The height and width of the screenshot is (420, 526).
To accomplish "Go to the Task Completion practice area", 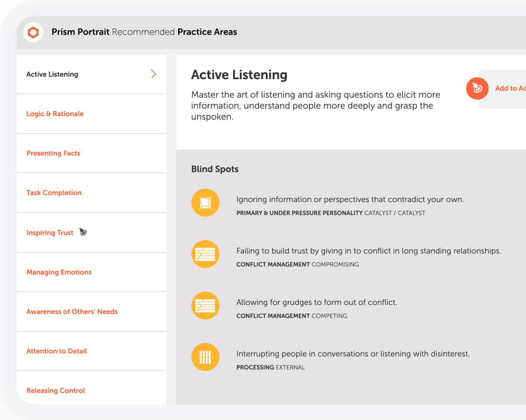I will click(x=54, y=193).
